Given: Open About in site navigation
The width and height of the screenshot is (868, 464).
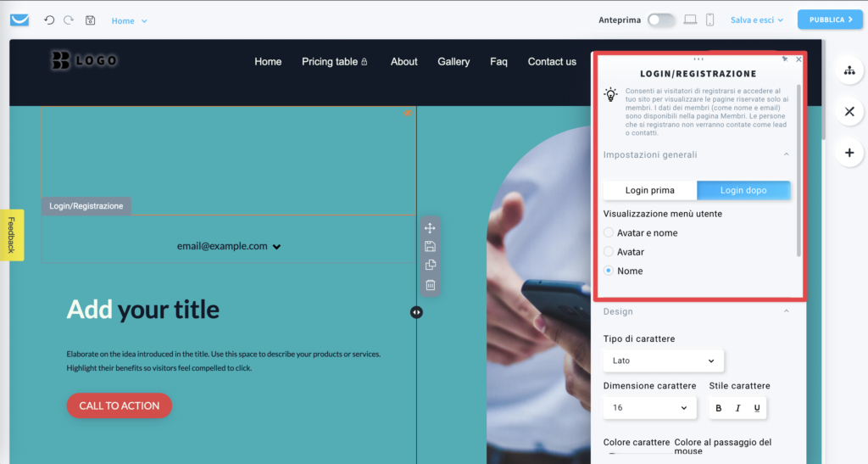Looking at the screenshot, I should (x=404, y=61).
